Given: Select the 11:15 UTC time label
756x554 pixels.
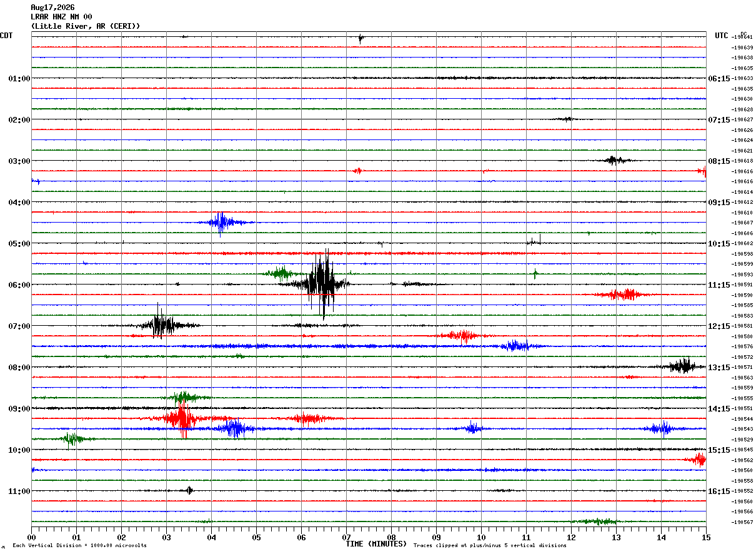Looking at the screenshot, I should [719, 285].
